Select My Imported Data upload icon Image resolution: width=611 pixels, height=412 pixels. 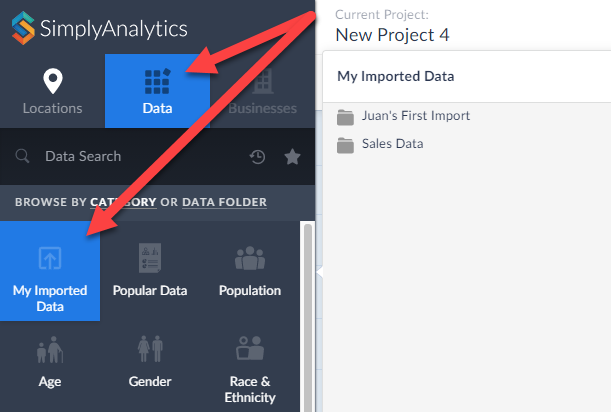click(x=50, y=258)
